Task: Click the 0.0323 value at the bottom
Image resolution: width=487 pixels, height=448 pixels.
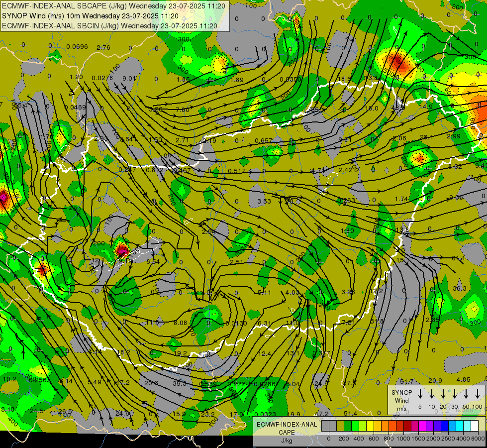Action: tap(265, 414)
